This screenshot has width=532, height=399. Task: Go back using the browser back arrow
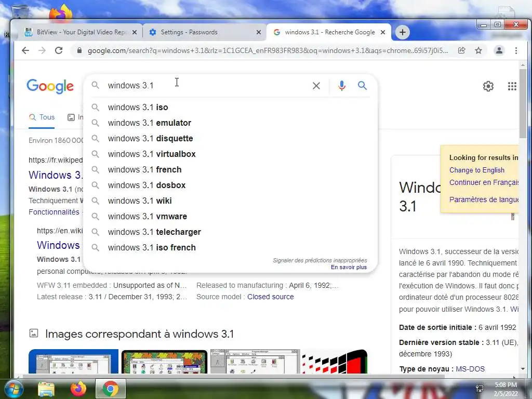coord(25,50)
